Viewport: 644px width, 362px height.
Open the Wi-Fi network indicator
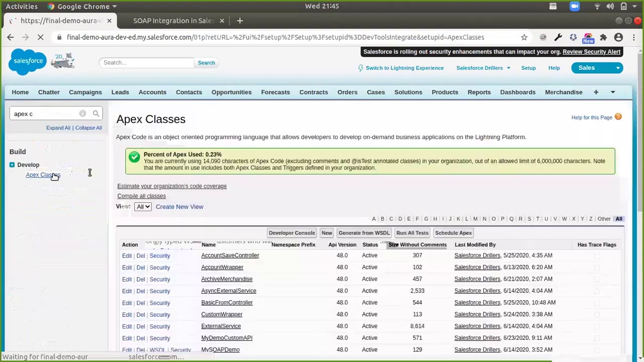(x=597, y=7)
